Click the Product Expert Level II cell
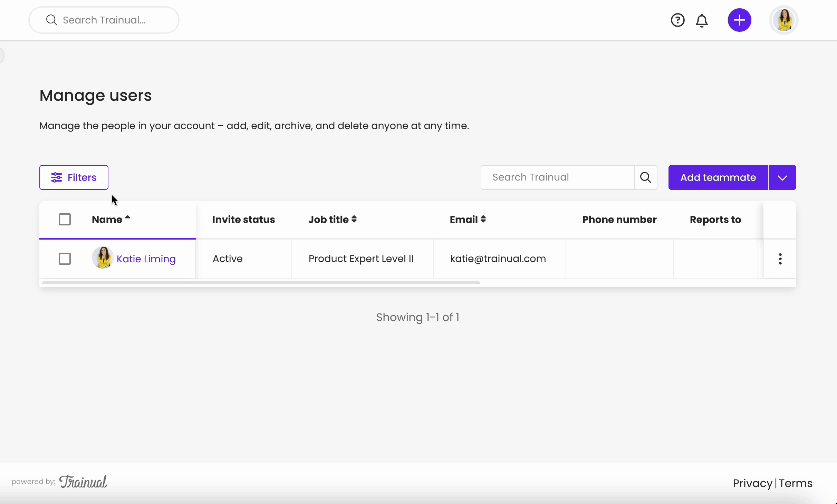This screenshot has width=837, height=504. [x=363, y=259]
